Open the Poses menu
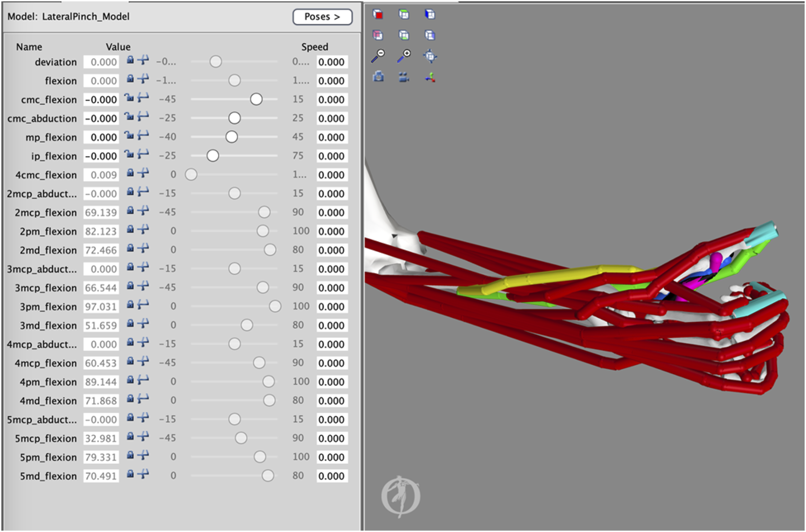 pos(322,17)
